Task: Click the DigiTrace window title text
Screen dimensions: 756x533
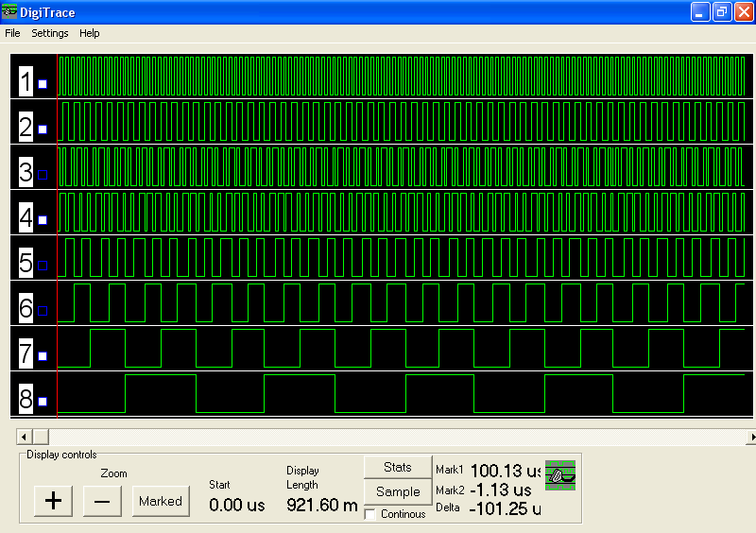Action: click(x=47, y=12)
